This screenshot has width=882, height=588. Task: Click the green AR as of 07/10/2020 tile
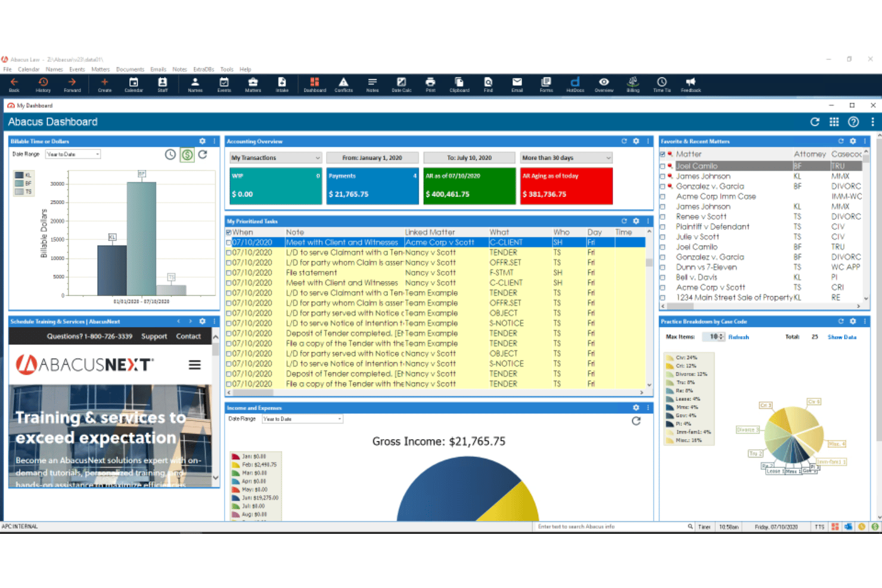click(469, 186)
